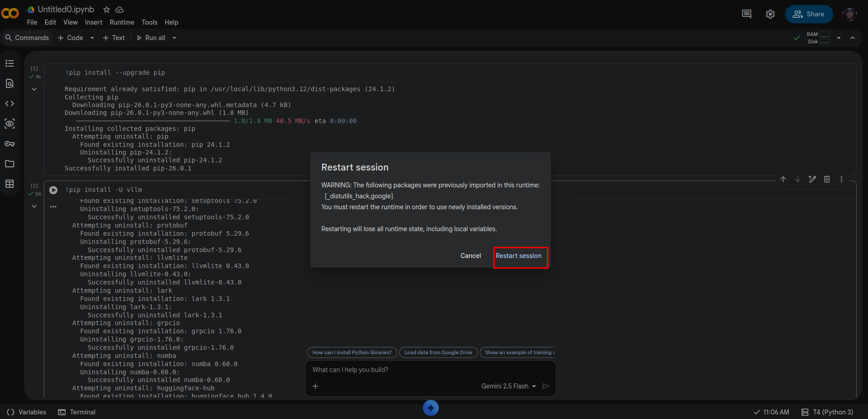The image size is (868, 419).
Task: Star the Untitled0.ipynb notebook
Action: [x=107, y=10]
